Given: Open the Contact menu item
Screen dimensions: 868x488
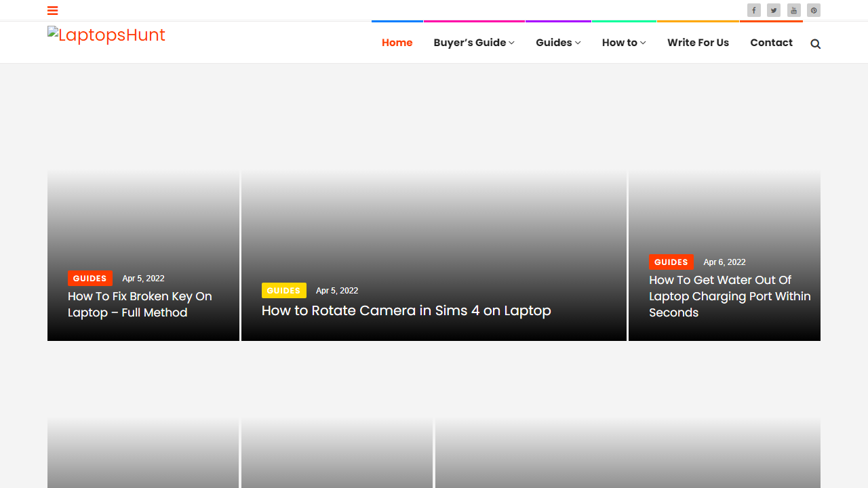Looking at the screenshot, I should 771,43.
